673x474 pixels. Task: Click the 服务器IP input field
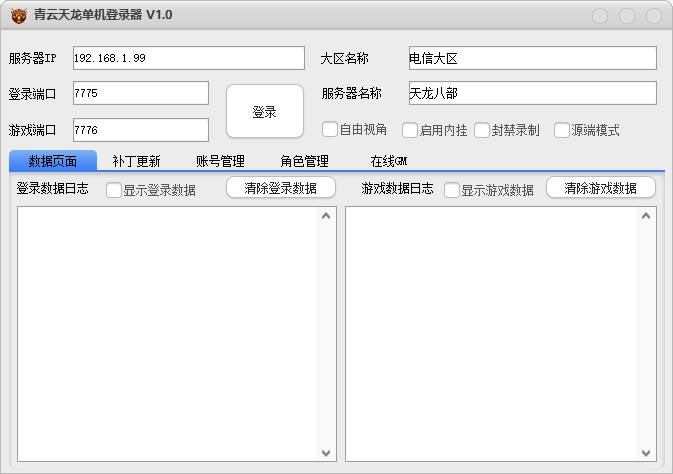pyautogui.click(x=188, y=58)
